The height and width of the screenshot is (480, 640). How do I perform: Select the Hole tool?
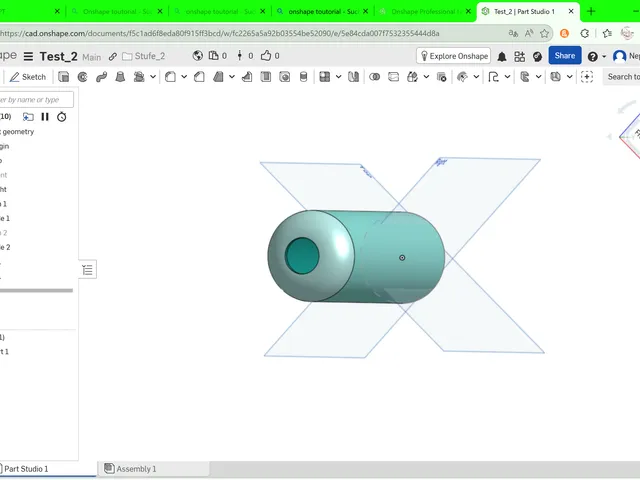284,77
